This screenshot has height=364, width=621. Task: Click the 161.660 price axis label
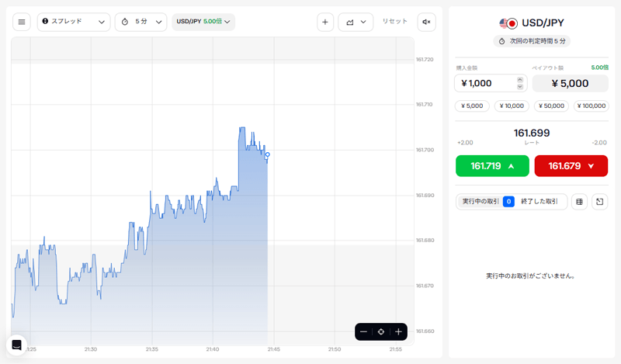pyautogui.click(x=425, y=331)
